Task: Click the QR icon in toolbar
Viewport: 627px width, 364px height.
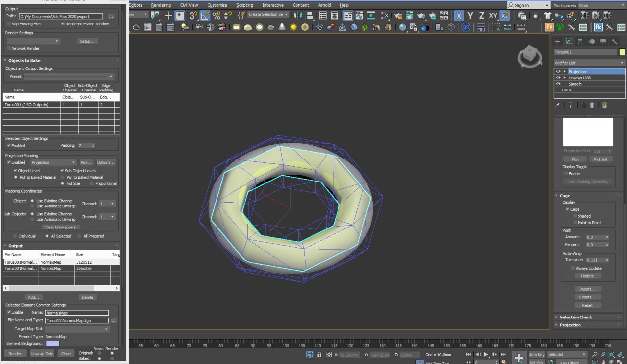Action: (465, 27)
